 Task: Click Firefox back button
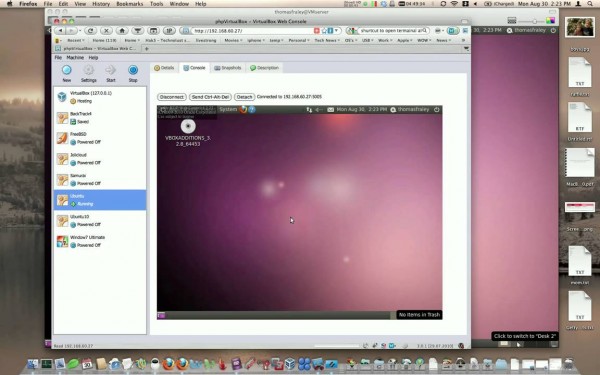(61, 31)
